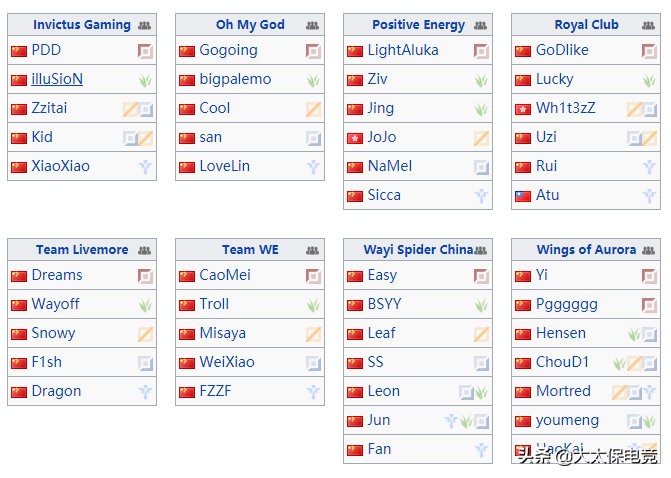Click the AD carry icon in san row
Image resolution: width=671 pixels, height=478 pixels.
pyautogui.click(x=313, y=138)
